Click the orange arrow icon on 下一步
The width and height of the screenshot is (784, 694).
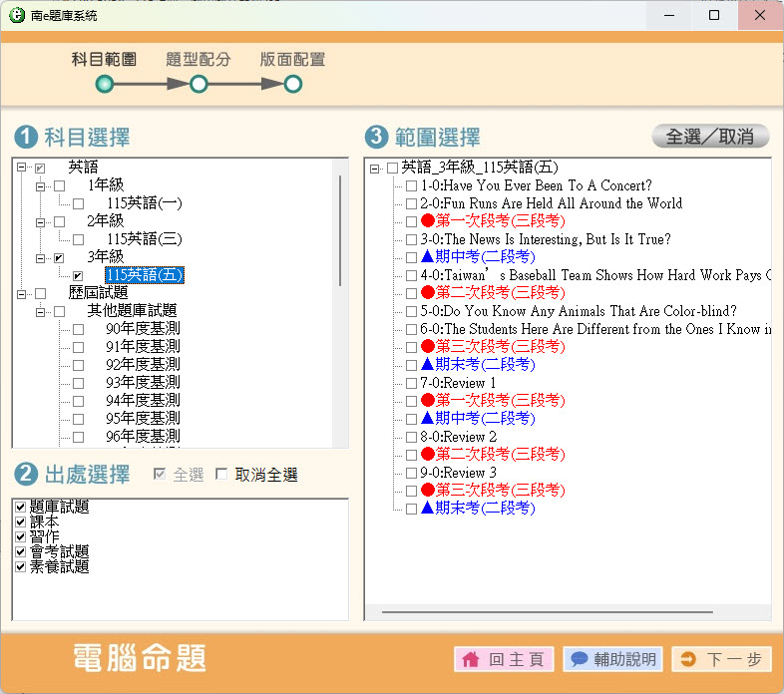click(x=688, y=659)
